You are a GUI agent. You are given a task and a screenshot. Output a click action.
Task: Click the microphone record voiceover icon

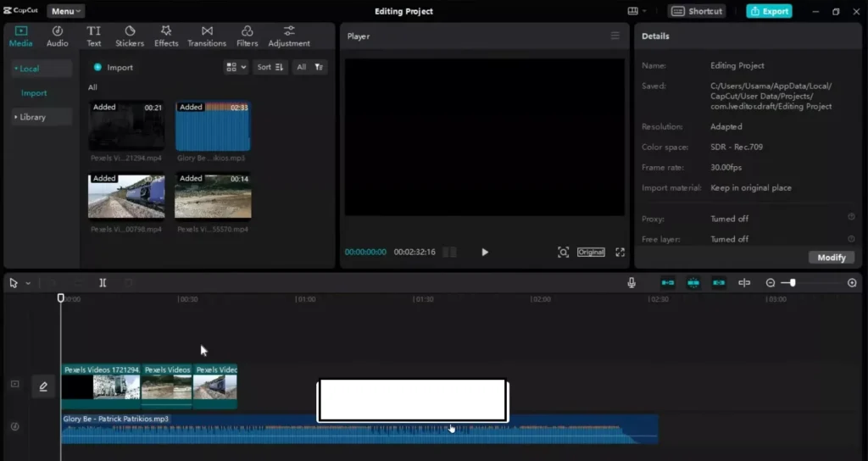tap(632, 283)
